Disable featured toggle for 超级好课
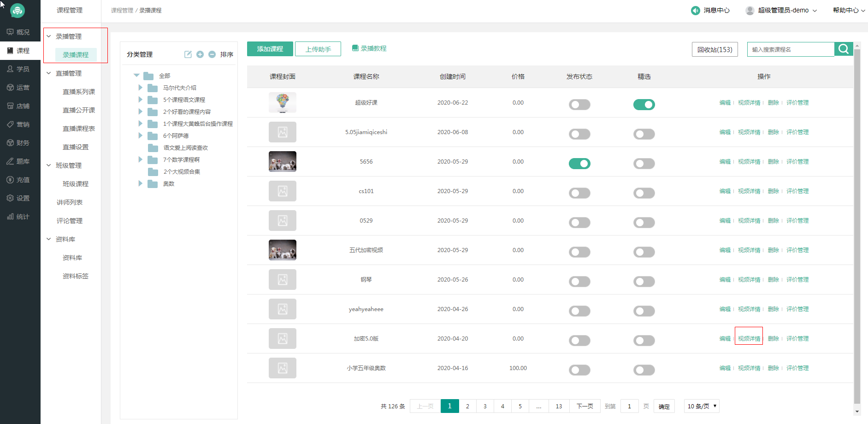The width and height of the screenshot is (868, 424). [x=644, y=105]
